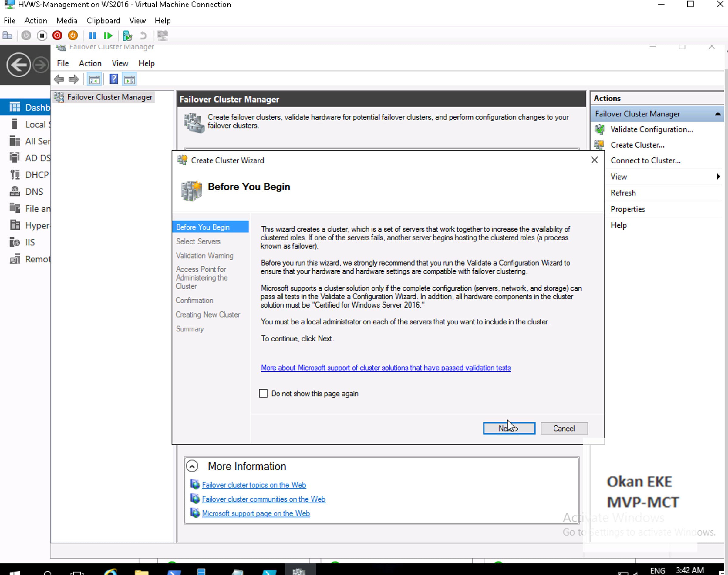Screen dimensions: 728x575
Task: Open the Action menu of Virtual Machine Connection
Action: [x=36, y=21]
